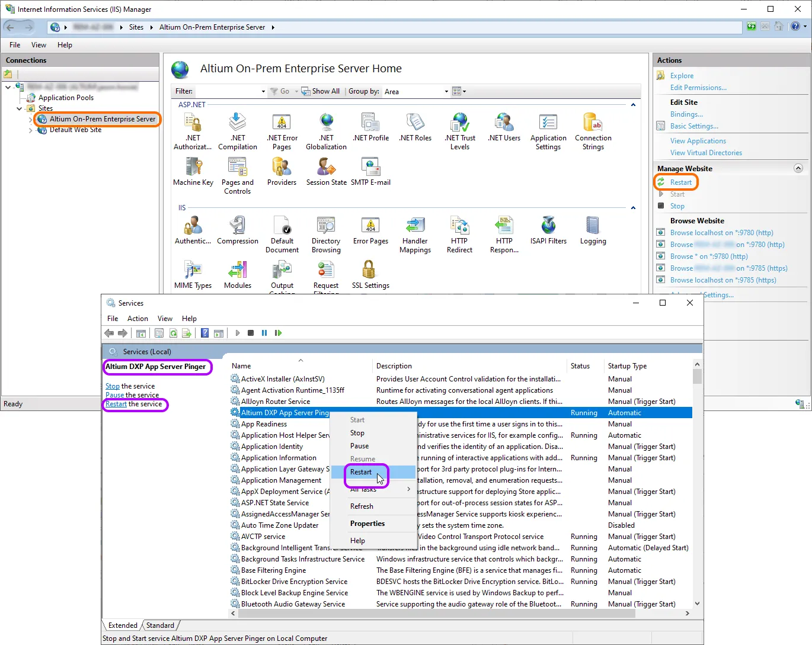Screen dimensions: 812x645
Task: Open the Handler Mappings feature
Action: (415, 227)
